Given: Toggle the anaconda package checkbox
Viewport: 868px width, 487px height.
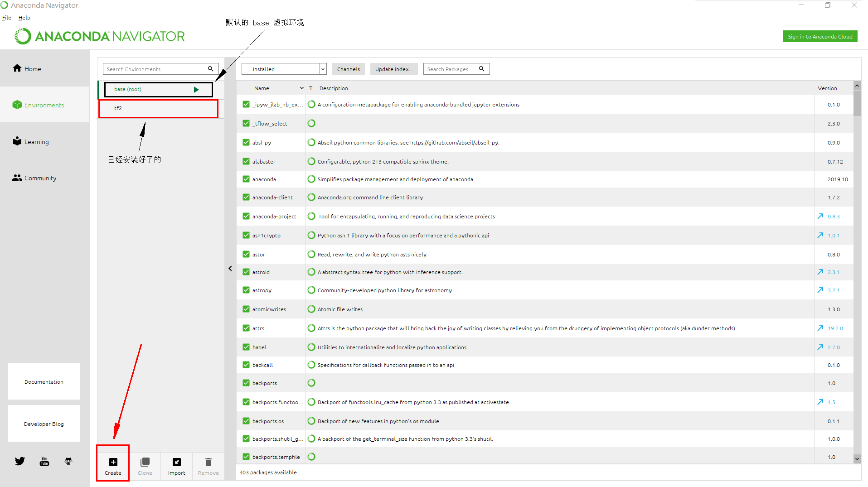Looking at the screenshot, I should (246, 179).
